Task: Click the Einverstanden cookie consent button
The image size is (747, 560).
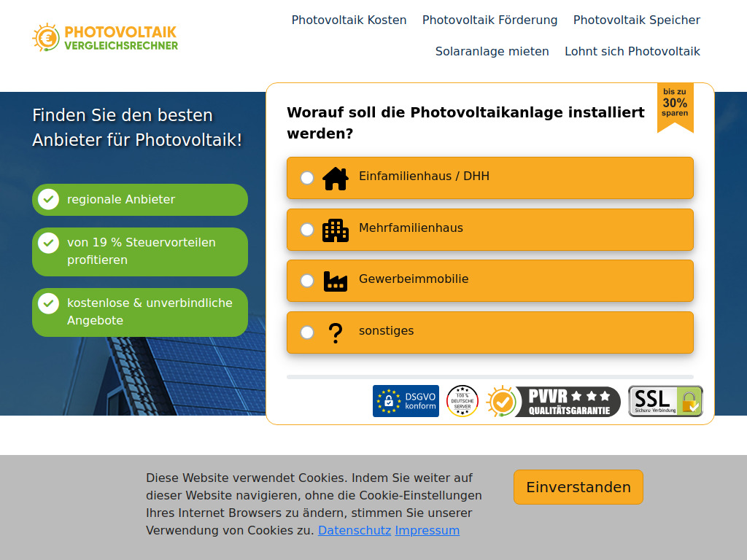Action: coord(578,486)
